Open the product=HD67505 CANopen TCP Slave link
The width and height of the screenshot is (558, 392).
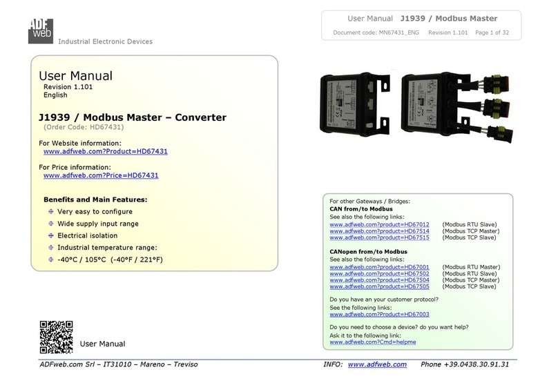(379, 286)
